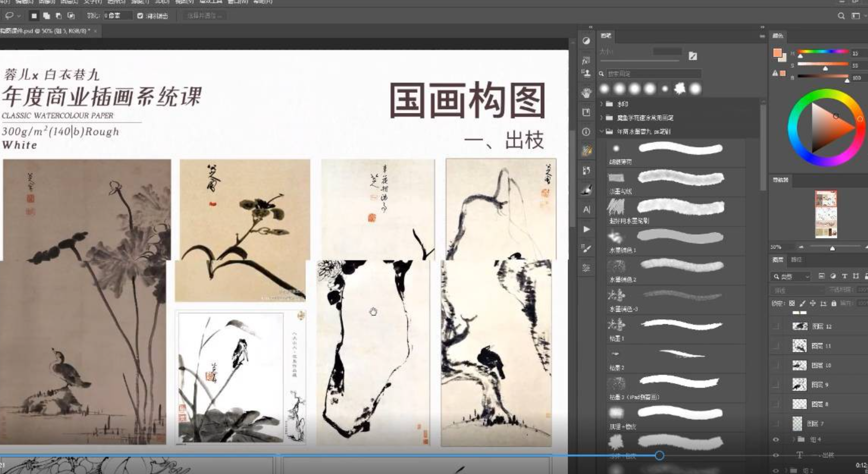Open the highlighted Brush Settings panel icon

586,151
